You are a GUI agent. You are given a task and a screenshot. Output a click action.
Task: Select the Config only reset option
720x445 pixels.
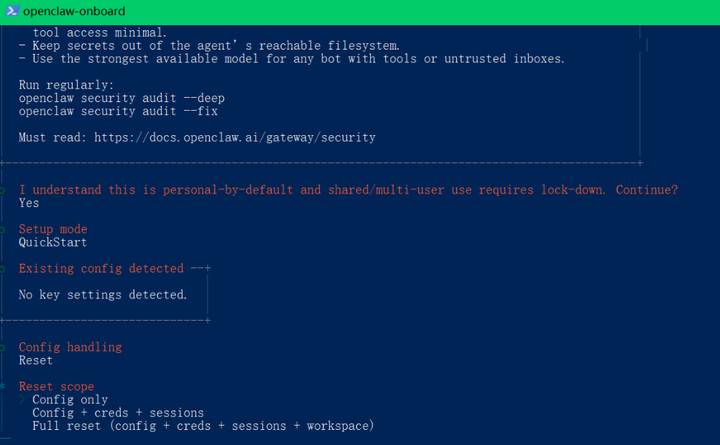click(70, 400)
